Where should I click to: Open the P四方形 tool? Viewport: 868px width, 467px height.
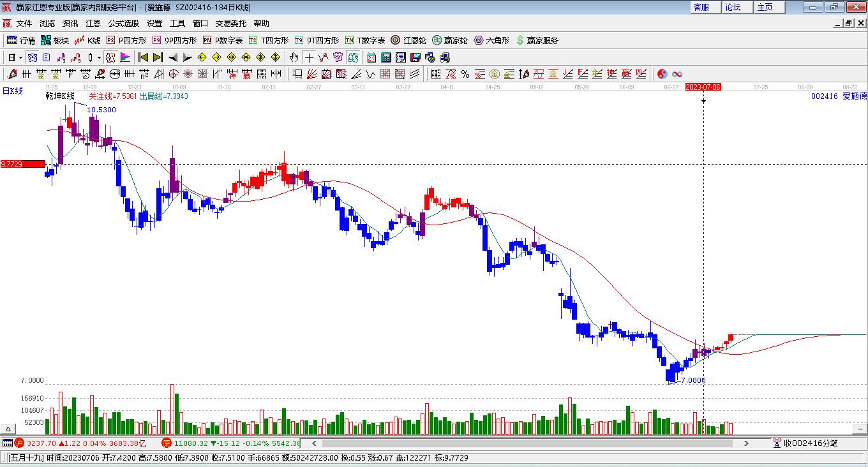(x=126, y=40)
